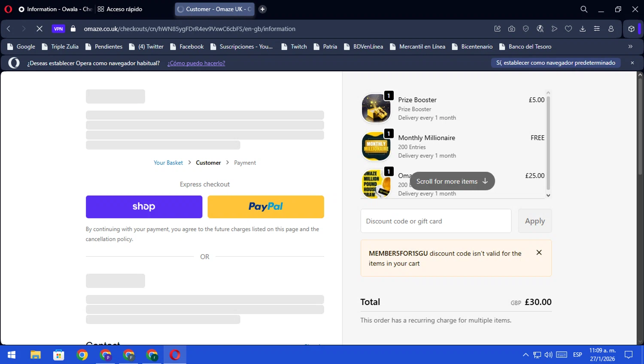Viewport: 644px width, 364px height.
Task: Click the search tabs magnifier icon
Action: point(584,9)
